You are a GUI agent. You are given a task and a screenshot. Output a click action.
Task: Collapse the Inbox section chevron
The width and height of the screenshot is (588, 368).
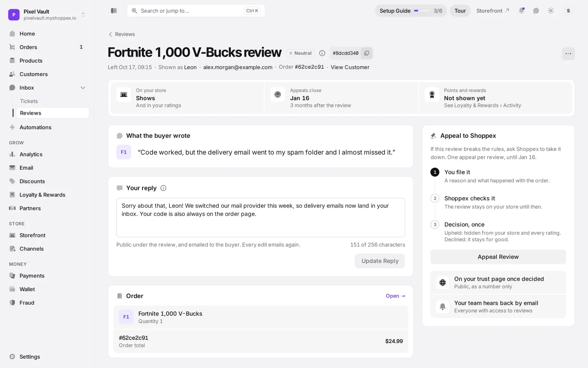coord(83,88)
